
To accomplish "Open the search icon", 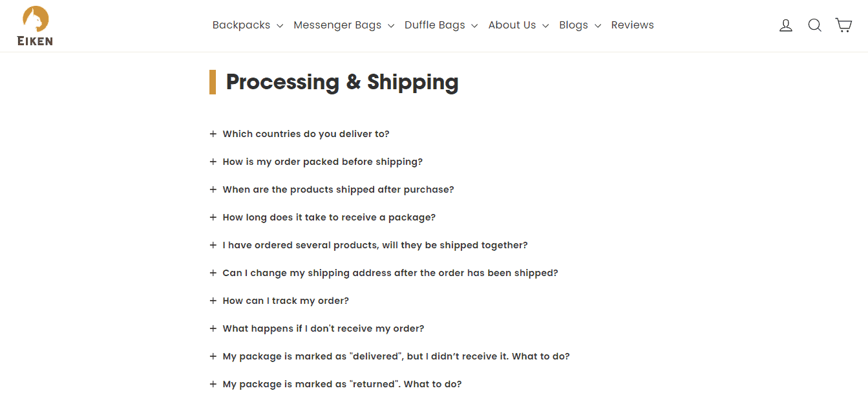I will 814,25.
